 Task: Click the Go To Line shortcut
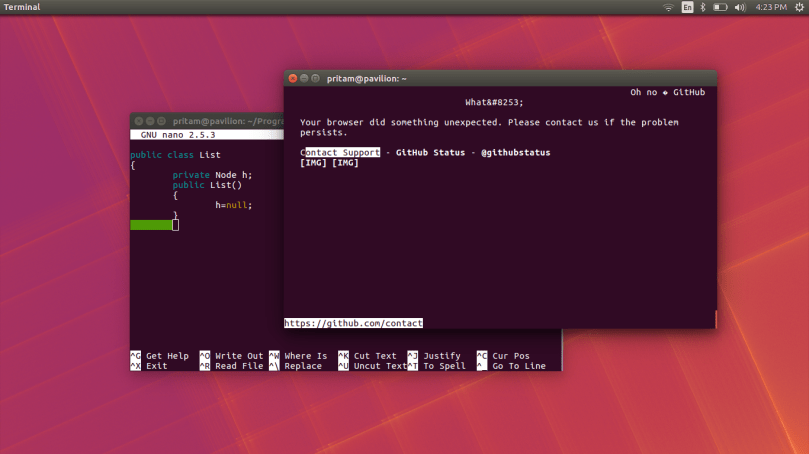tap(511, 366)
